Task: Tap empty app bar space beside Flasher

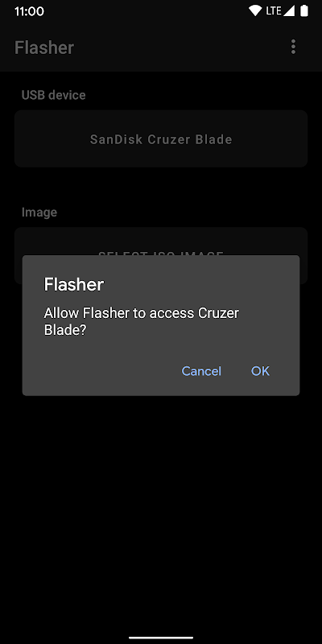Action: 179,47
